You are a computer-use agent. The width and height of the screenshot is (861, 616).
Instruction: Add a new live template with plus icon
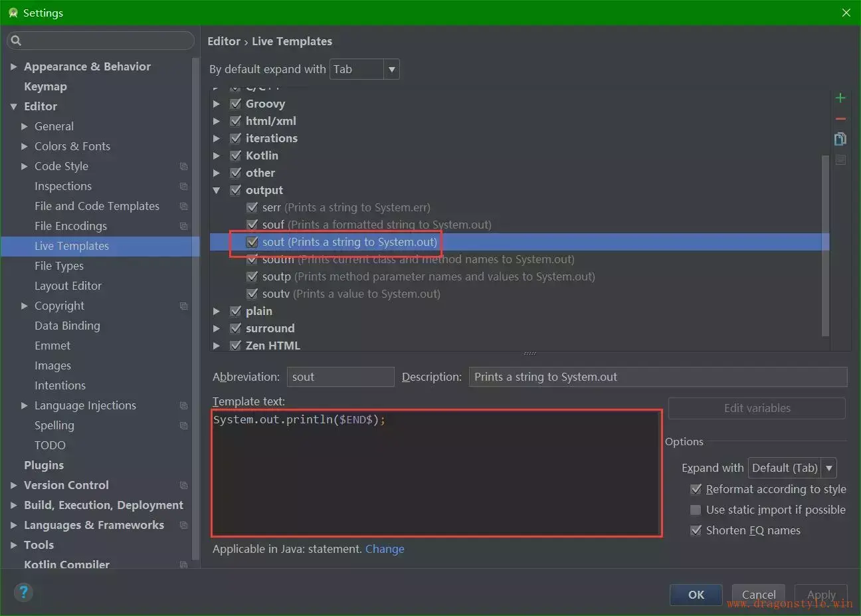coord(840,98)
